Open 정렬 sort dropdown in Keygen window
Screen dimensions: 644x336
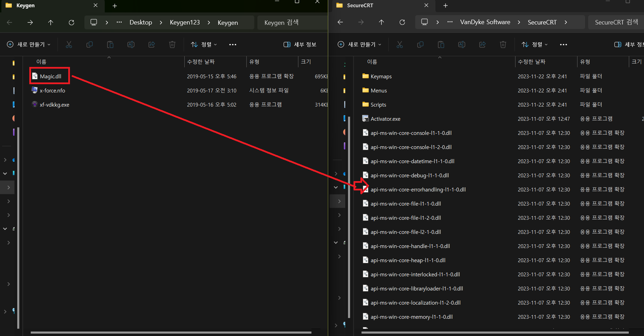click(x=204, y=45)
